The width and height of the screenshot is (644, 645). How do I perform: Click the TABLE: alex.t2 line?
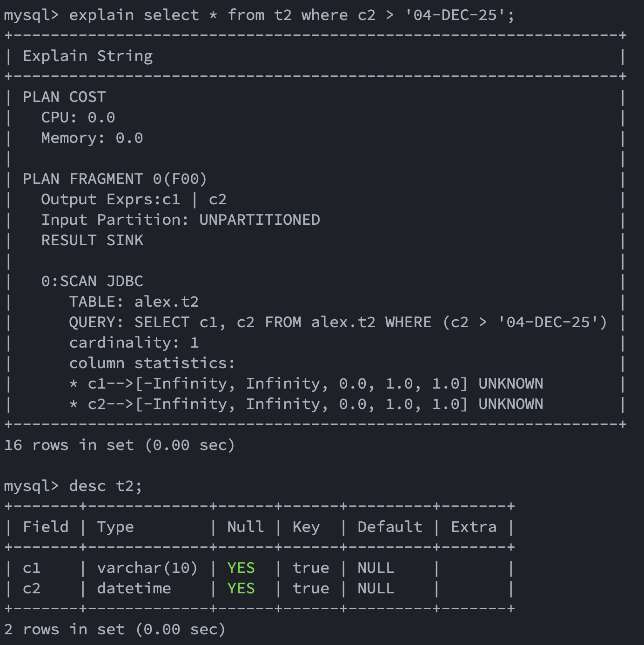(134, 302)
